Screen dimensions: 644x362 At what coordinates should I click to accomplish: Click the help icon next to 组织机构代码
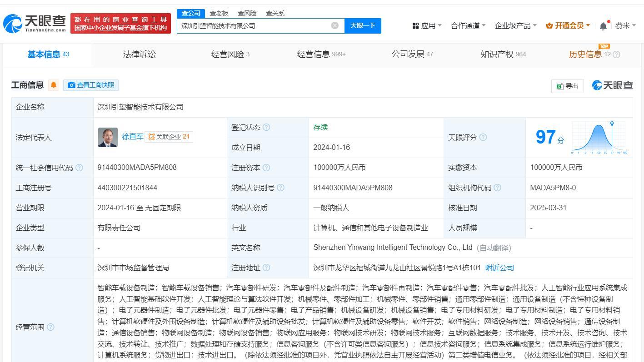[498, 188]
